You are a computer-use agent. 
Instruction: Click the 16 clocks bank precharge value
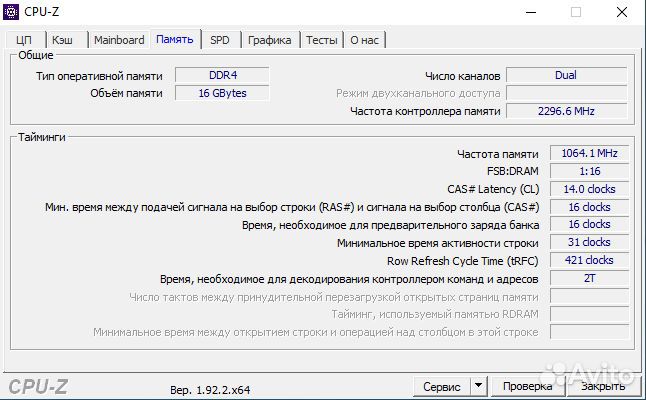(x=590, y=225)
